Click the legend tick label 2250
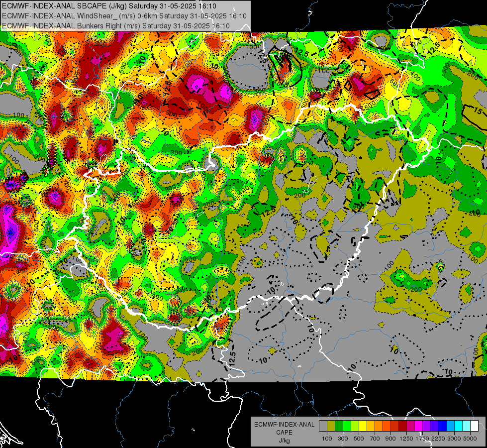 [x=439, y=439]
